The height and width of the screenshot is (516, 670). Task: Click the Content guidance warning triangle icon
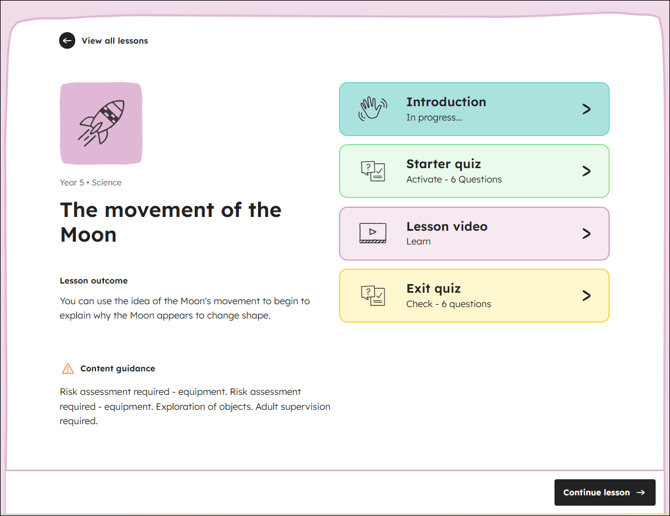68,368
